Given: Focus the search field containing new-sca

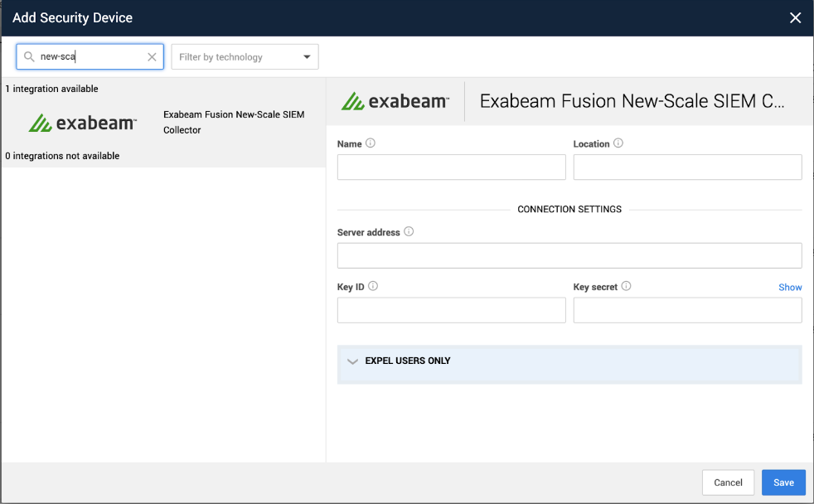Looking at the screenshot, I should [90, 56].
